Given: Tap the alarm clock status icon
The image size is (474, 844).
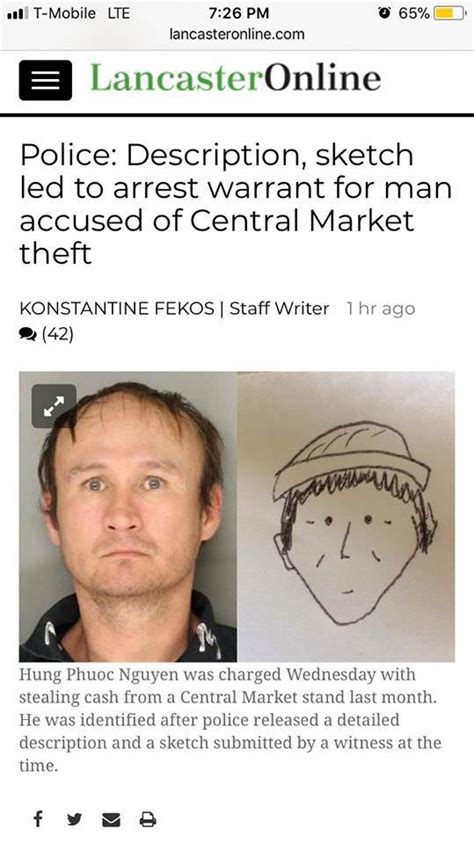Looking at the screenshot, I should [384, 13].
